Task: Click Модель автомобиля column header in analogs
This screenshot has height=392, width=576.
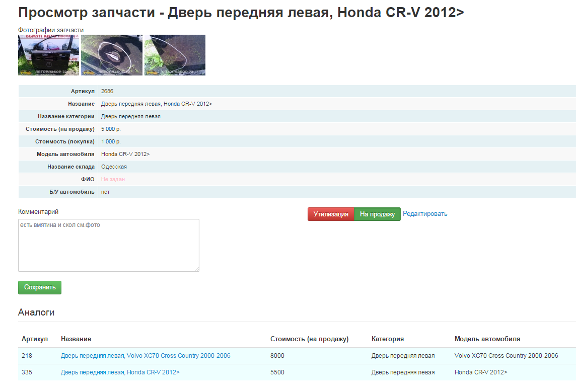Action: [x=487, y=339]
